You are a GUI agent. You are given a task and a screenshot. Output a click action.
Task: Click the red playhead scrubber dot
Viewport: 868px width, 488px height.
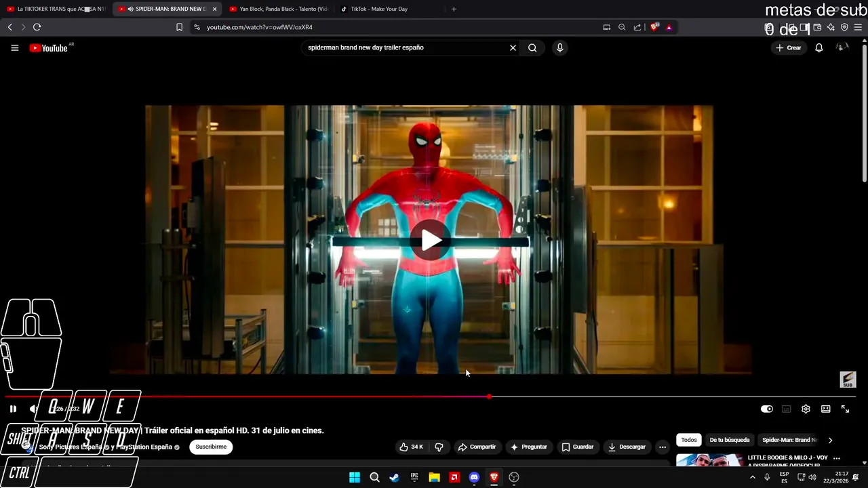[489, 396]
